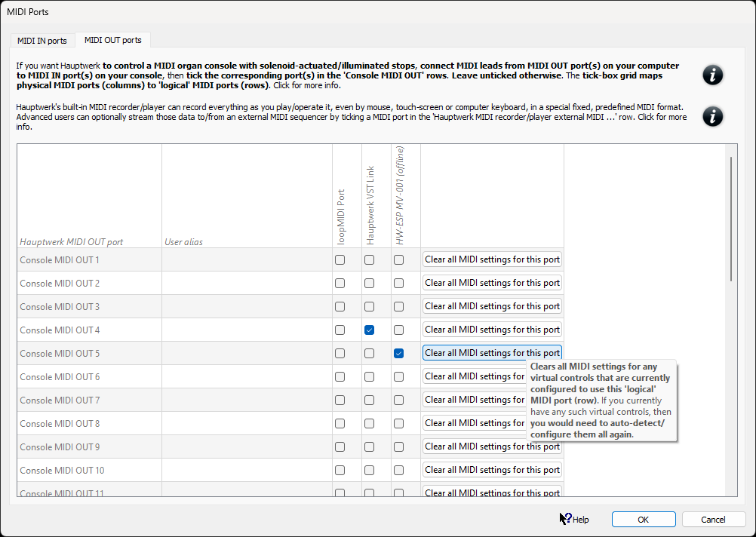Enable Hauptwerk VST Link for Console MIDI OUT 2
Screen dimensions: 756x537
point(370,284)
